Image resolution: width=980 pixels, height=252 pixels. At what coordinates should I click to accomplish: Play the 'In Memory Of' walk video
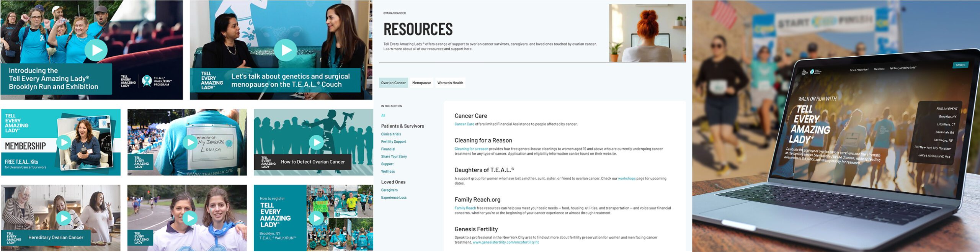click(190, 142)
